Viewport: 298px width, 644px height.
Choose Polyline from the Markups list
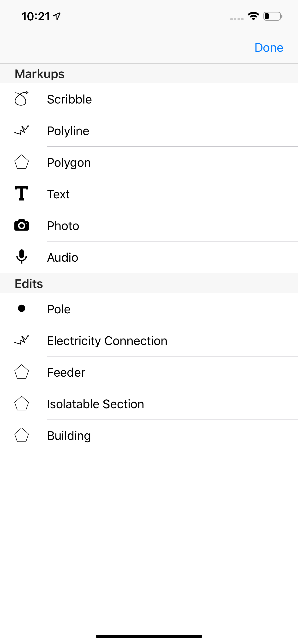[x=68, y=131]
